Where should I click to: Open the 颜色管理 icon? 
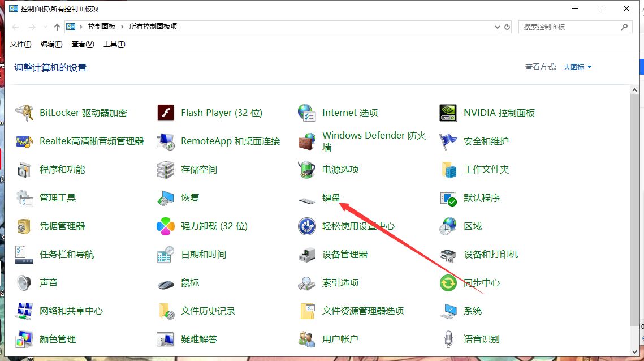[x=24, y=339]
